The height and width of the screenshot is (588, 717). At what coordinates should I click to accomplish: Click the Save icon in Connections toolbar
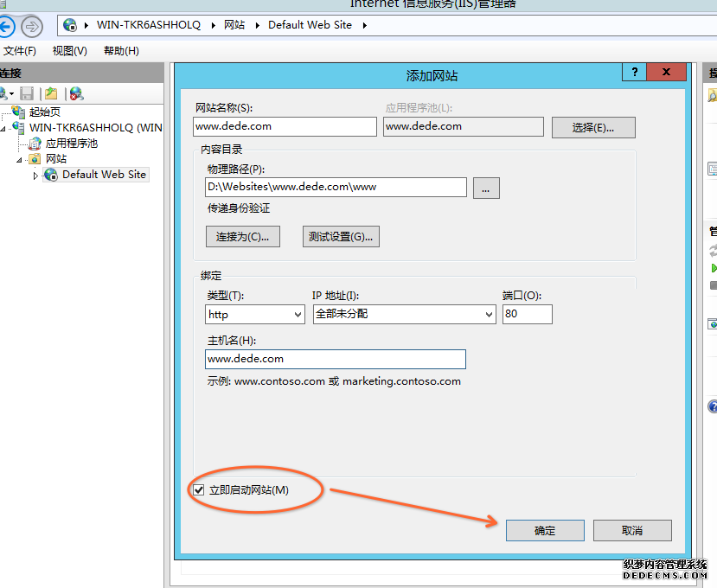[x=27, y=93]
